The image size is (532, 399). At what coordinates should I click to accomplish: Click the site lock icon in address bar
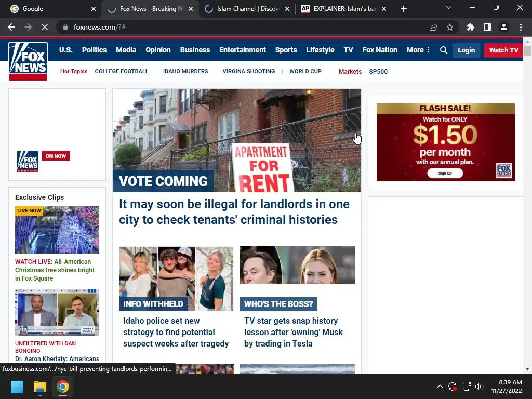tap(65, 27)
